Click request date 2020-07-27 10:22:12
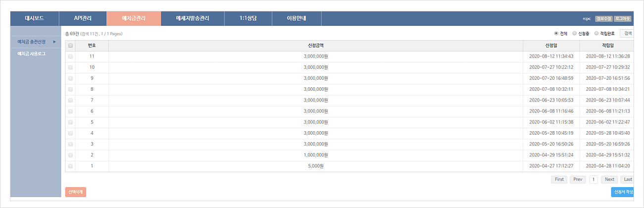The width and height of the screenshot is (644, 208). point(551,67)
